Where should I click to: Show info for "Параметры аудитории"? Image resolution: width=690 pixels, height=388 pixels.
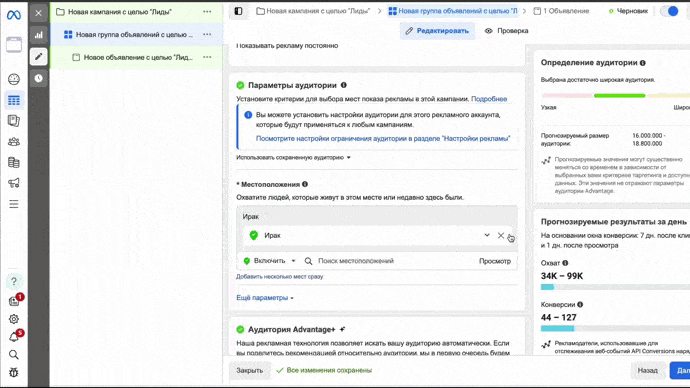(344, 85)
